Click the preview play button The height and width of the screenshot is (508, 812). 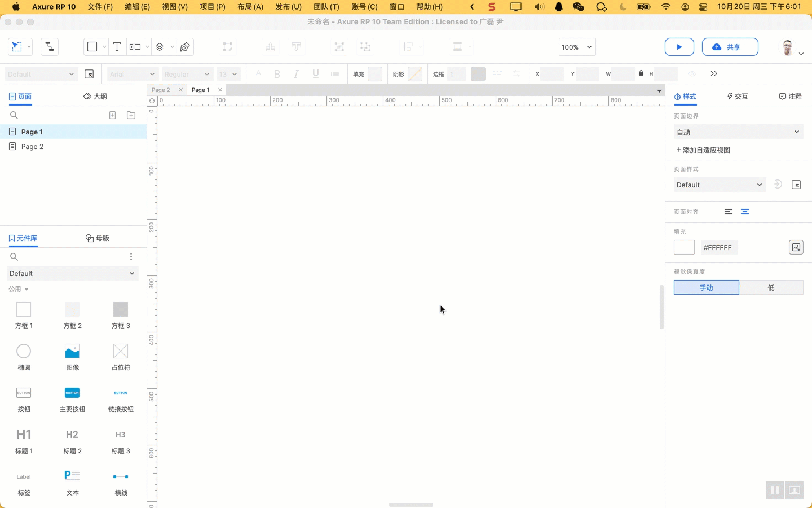click(x=679, y=47)
